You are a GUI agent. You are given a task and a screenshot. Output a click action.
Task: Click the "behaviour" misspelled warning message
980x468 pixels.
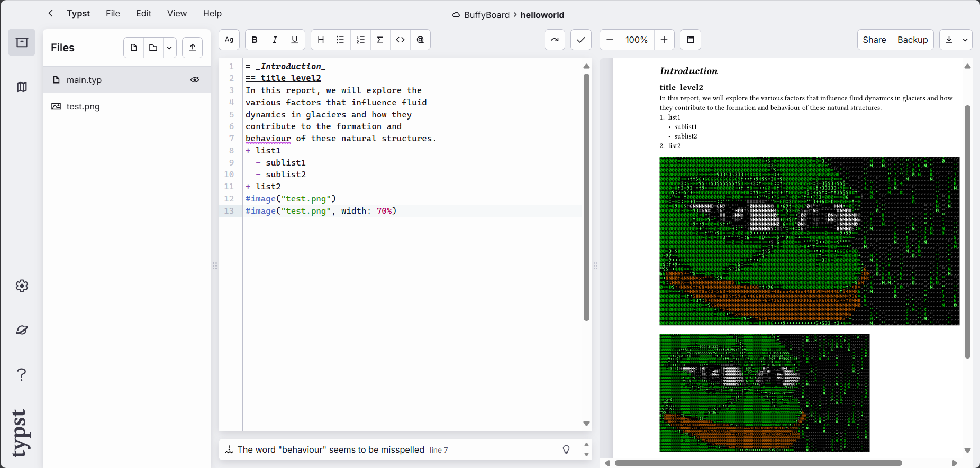(331, 449)
